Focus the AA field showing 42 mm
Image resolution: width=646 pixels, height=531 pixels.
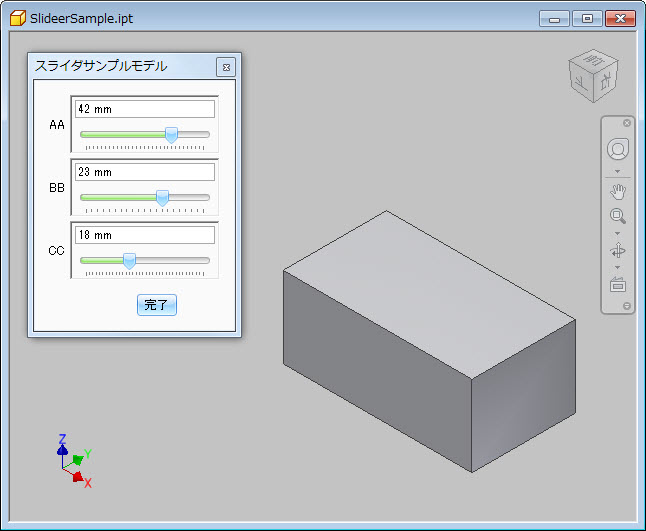pos(144,109)
